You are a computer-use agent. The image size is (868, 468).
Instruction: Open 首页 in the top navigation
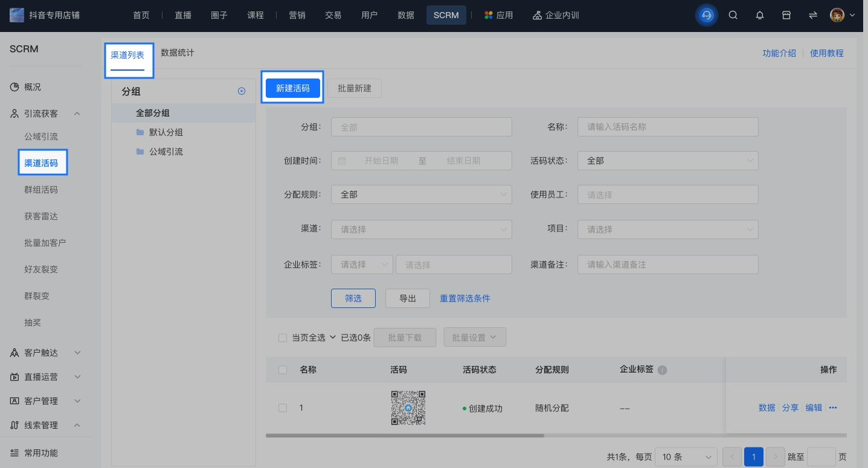tap(141, 15)
